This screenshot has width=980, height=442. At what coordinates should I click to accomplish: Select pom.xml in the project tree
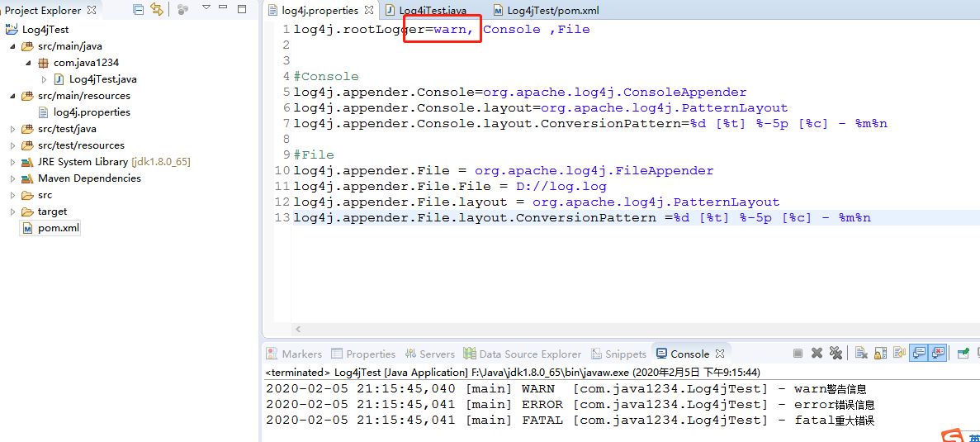(58, 228)
